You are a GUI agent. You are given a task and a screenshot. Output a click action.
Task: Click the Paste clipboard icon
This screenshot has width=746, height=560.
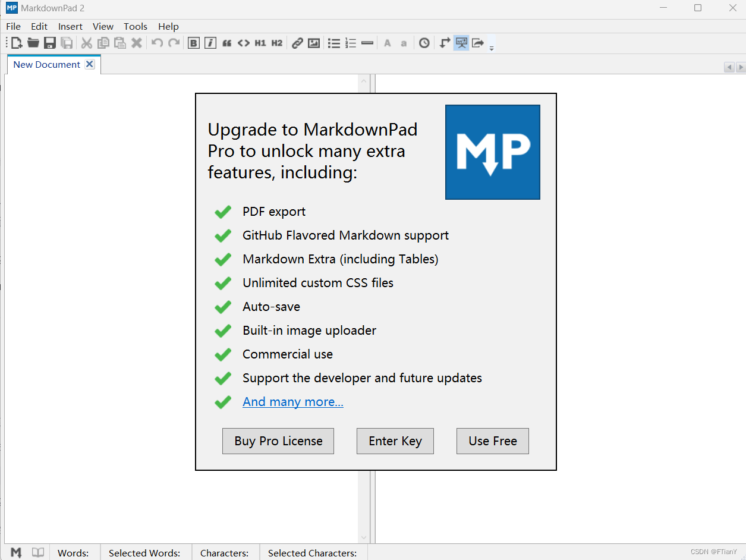(x=120, y=43)
